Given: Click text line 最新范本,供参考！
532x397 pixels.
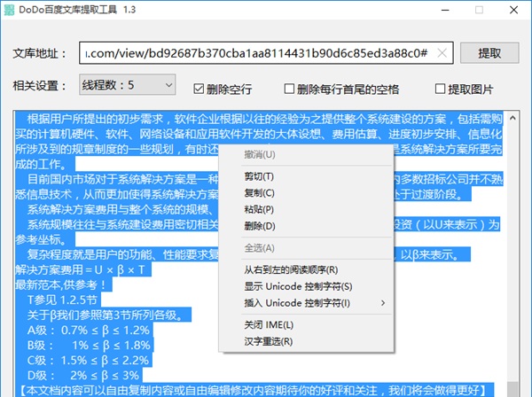Looking at the screenshot, I should click(61, 284).
